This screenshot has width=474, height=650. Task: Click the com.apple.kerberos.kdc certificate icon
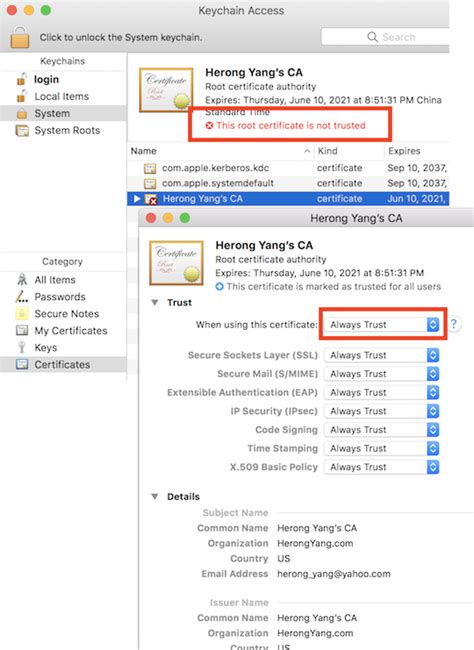(150, 168)
